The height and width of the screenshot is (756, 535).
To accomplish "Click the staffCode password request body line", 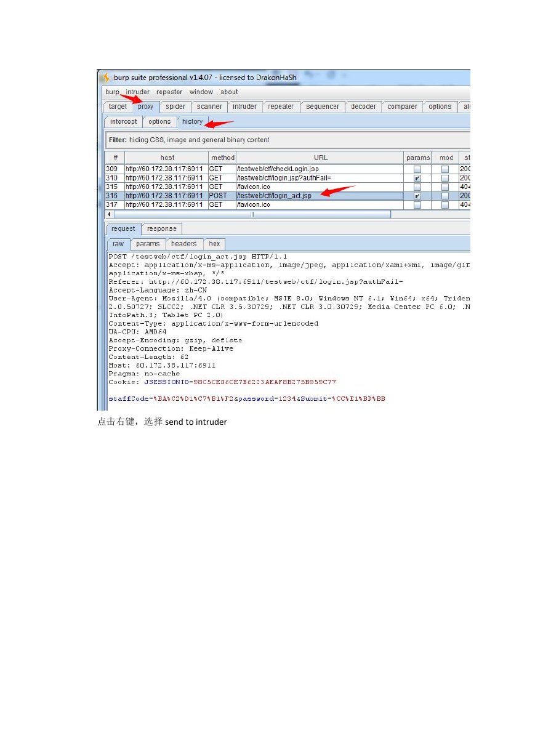I will pos(247,399).
